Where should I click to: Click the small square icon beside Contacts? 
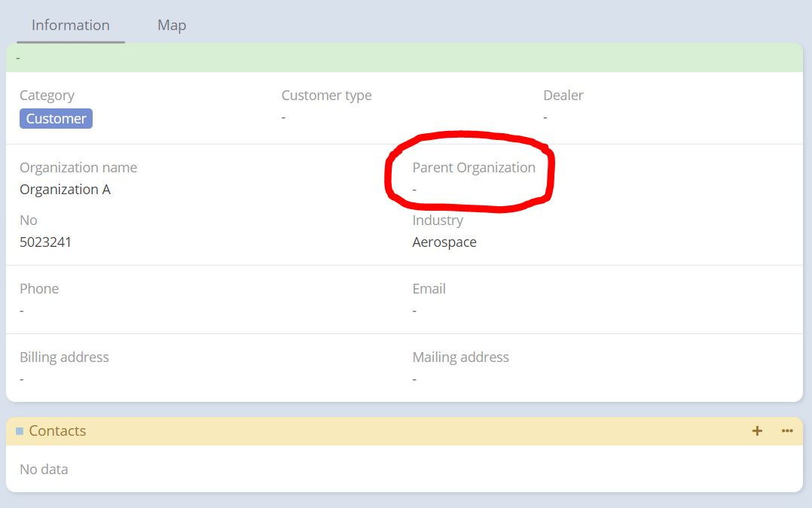point(20,431)
